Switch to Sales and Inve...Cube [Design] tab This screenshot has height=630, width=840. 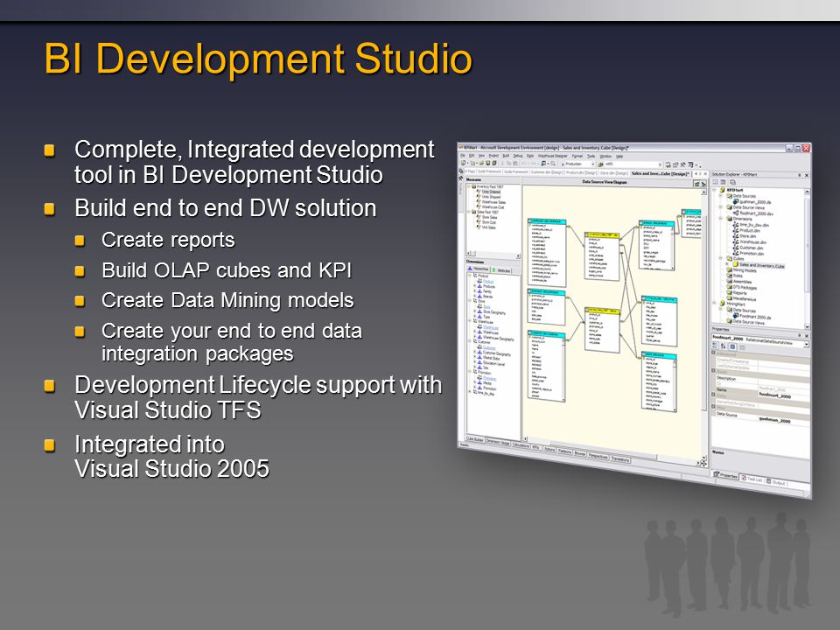pyautogui.click(x=659, y=173)
